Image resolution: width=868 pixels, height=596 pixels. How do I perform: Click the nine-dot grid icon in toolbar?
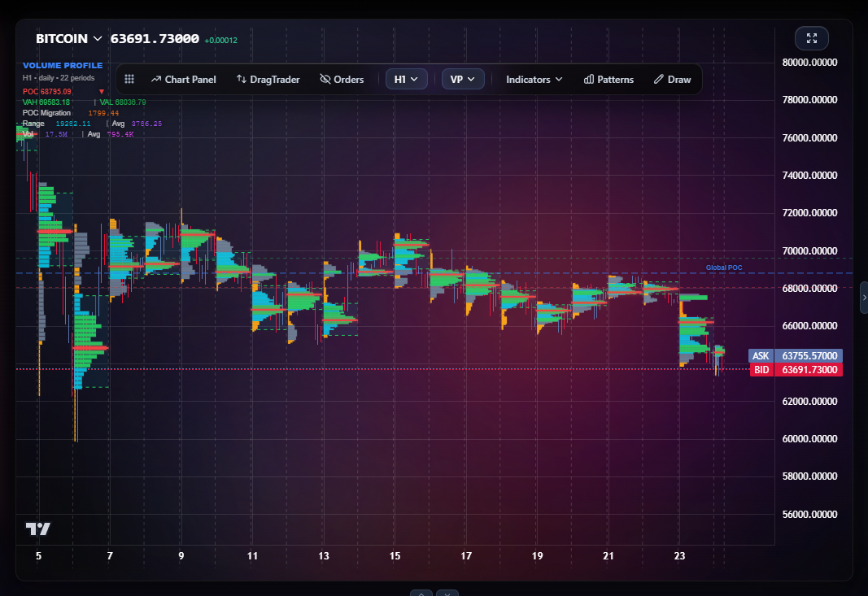pos(129,79)
